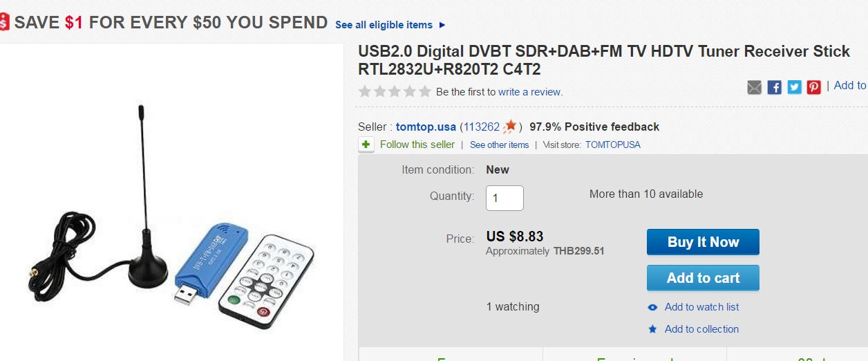The height and width of the screenshot is (361, 868).
Task: Open the seller's 113262 feedback score link
Action: (x=481, y=127)
